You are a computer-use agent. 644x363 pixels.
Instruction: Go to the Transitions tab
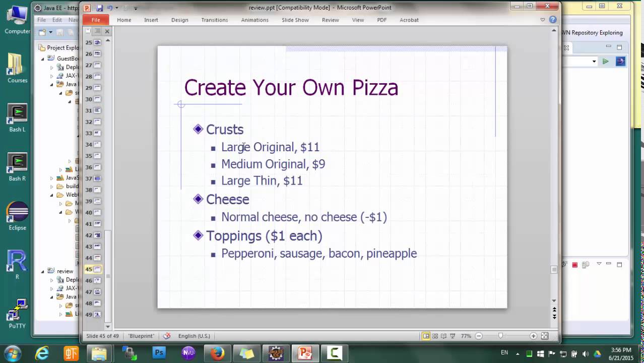click(x=215, y=20)
